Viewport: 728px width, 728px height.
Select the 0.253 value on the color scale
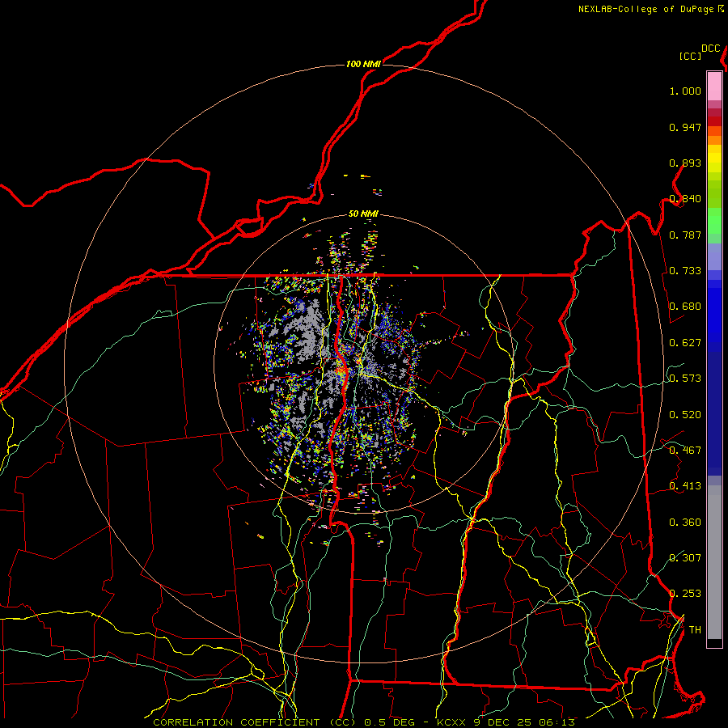[685, 594]
